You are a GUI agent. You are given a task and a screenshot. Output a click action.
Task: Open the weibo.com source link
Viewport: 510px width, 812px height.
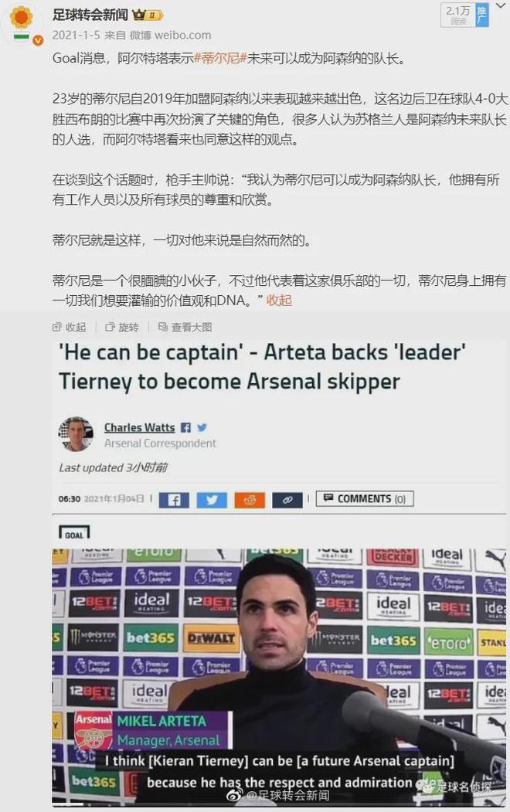point(183,36)
